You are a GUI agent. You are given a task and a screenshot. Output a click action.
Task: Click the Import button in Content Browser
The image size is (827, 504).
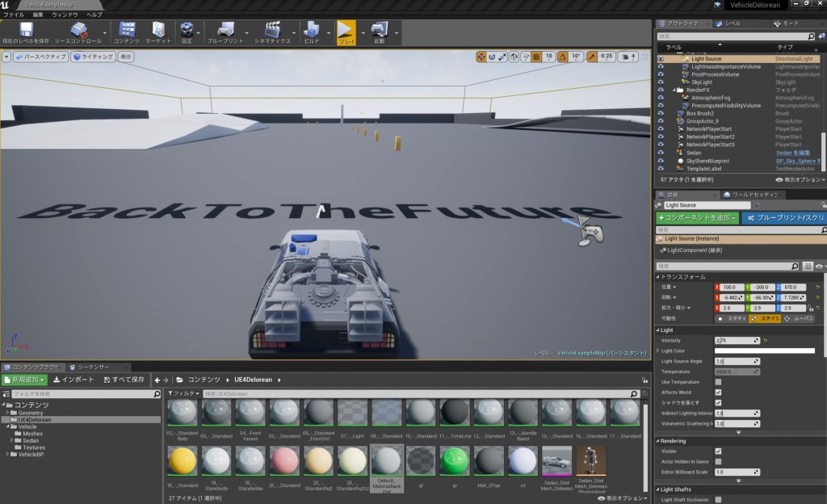pyautogui.click(x=73, y=380)
